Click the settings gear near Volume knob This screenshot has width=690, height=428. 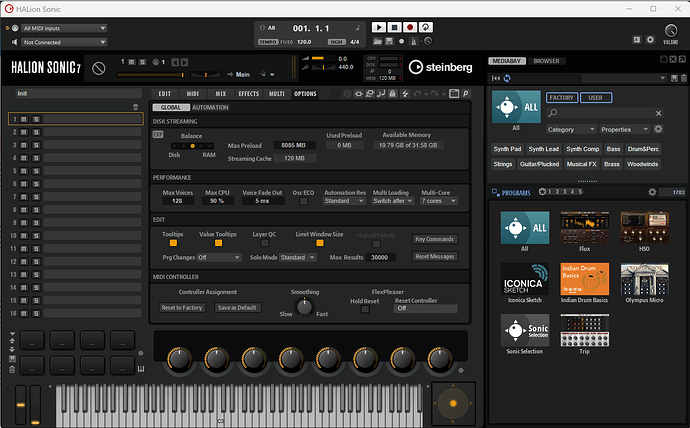(x=650, y=40)
